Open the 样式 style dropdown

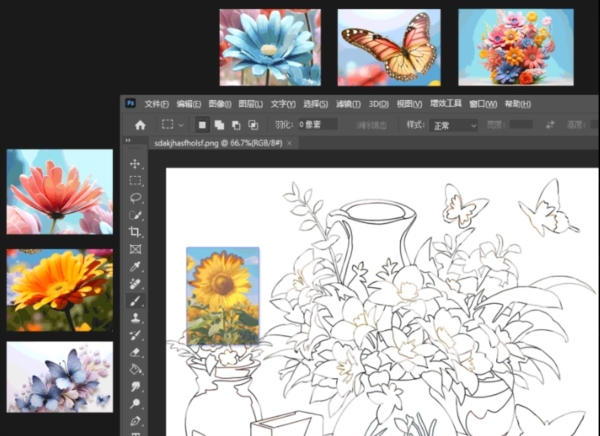pos(454,125)
